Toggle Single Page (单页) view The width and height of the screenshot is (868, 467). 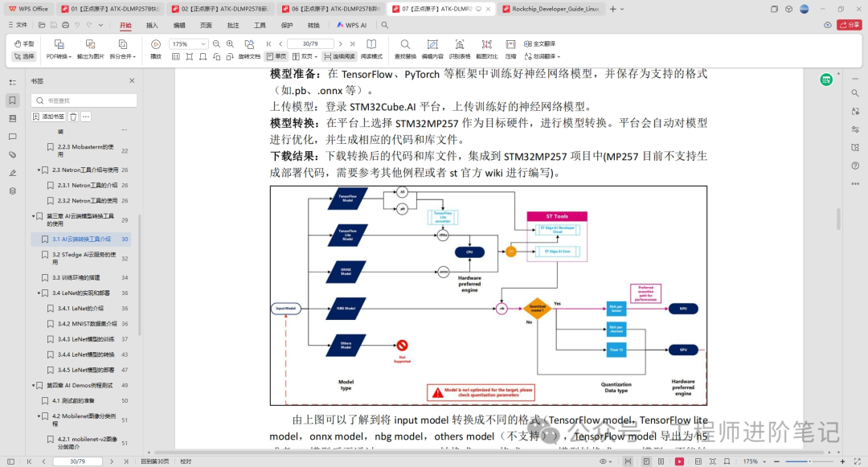pos(276,56)
